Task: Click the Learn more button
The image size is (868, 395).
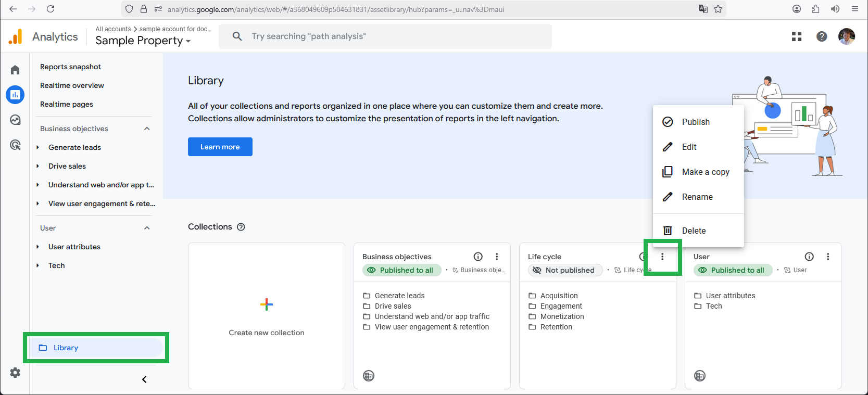Action: click(x=220, y=147)
